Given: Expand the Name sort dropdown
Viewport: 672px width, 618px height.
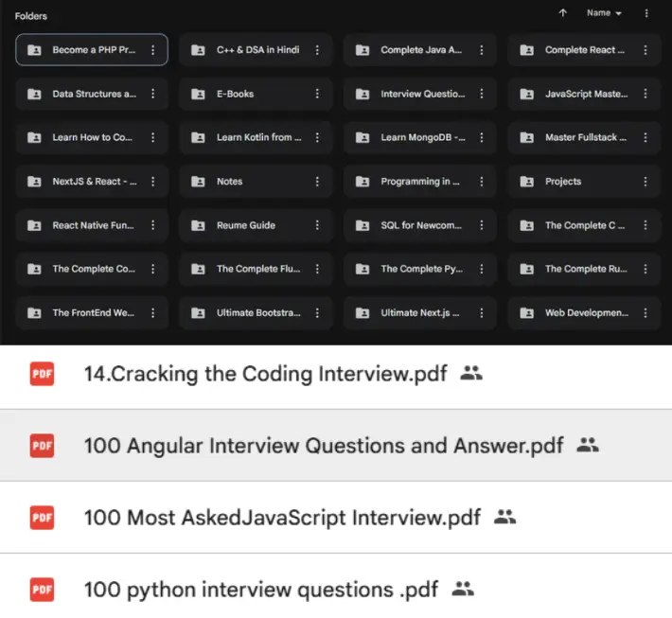Looking at the screenshot, I should tap(604, 13).
